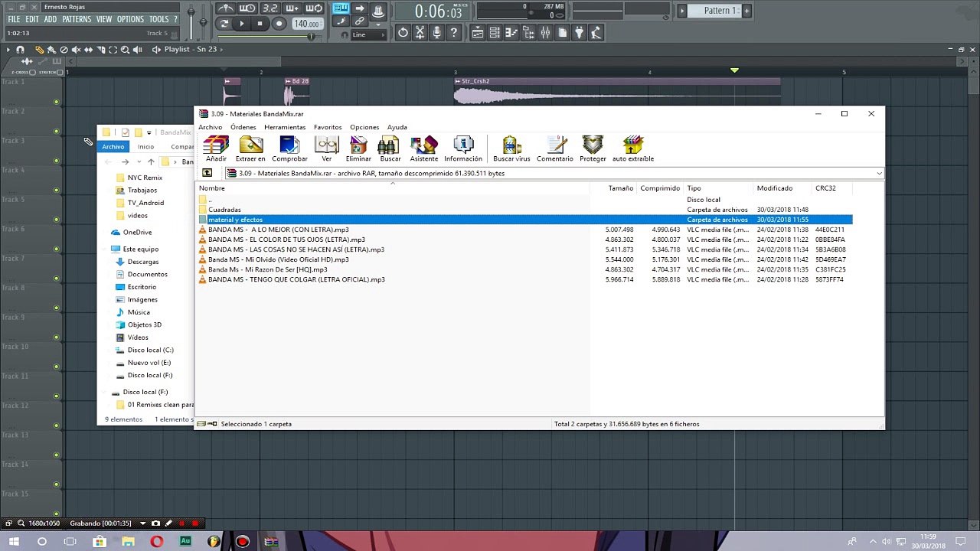This screenshot has width=980, height=551.
Task: Select the playlist Draw pencil tool
Action: pos(40,49)
